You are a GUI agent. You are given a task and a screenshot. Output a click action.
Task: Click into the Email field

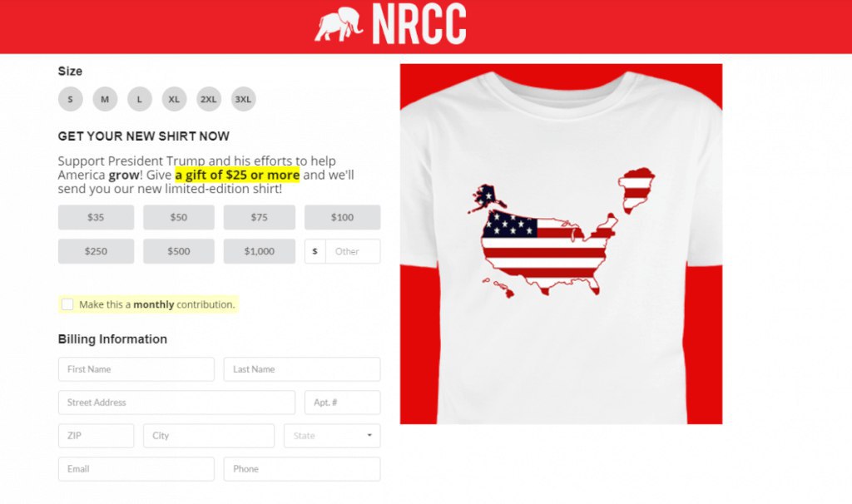click(x=136, y=469)
